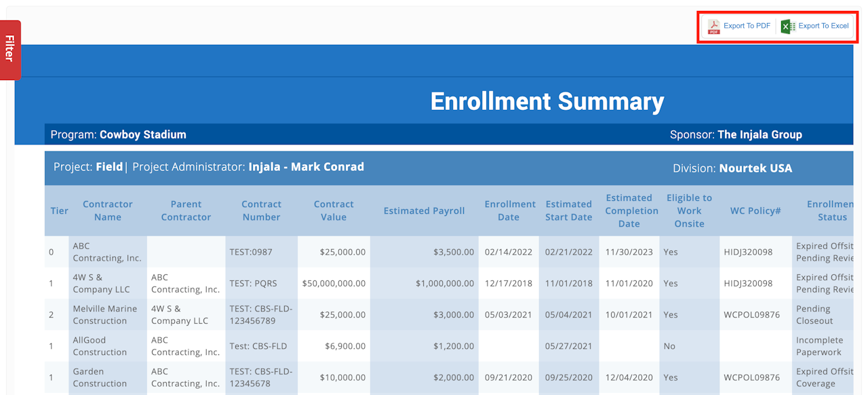Click the Estimated Start Date header
The height and width of the screenshot is (395, 868).
pyautogui.click(x=568, y=210)
